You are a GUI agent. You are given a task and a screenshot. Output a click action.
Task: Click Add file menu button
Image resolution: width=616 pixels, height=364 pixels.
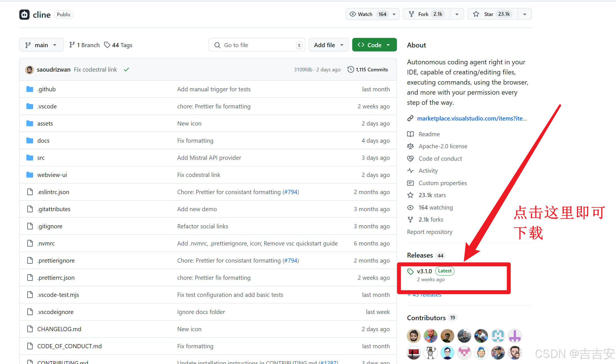click(328, 45)
